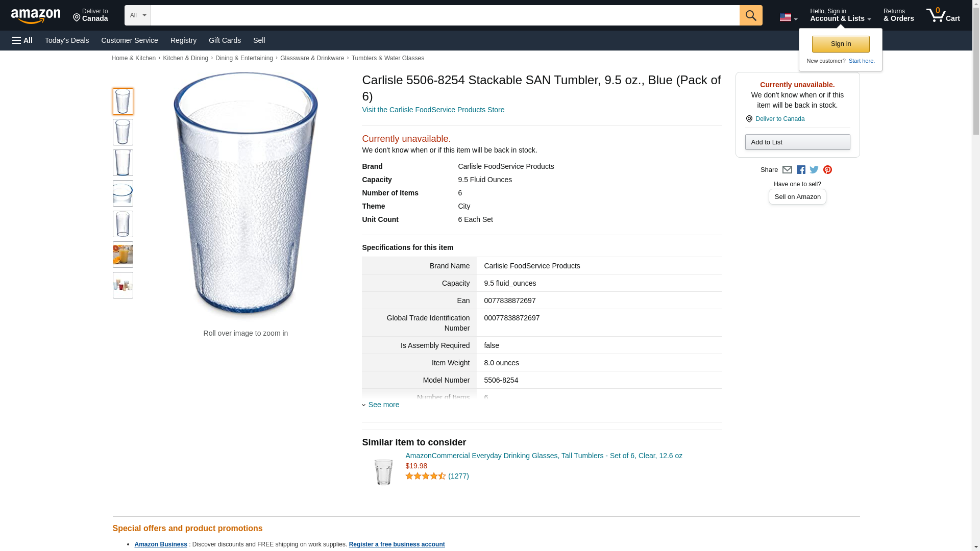Expand See more specifications
The image size is (980, 551).
pos(383,405)
